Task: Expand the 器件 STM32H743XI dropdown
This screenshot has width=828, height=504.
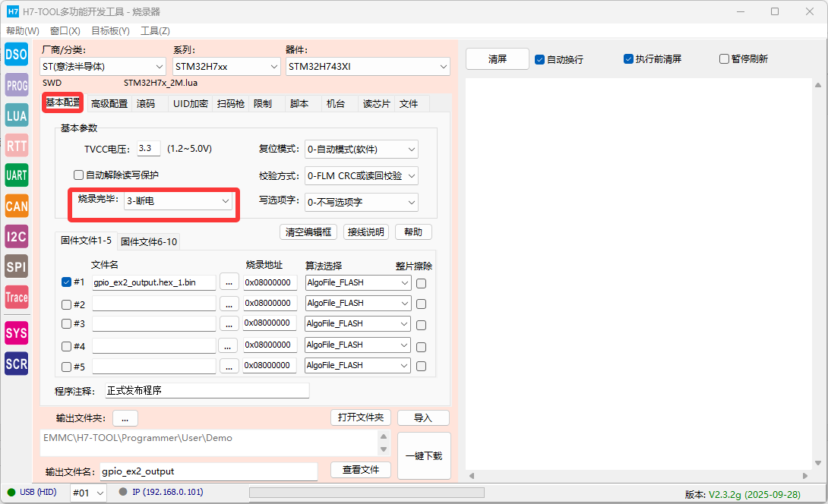Action: (x=368, y=67)
